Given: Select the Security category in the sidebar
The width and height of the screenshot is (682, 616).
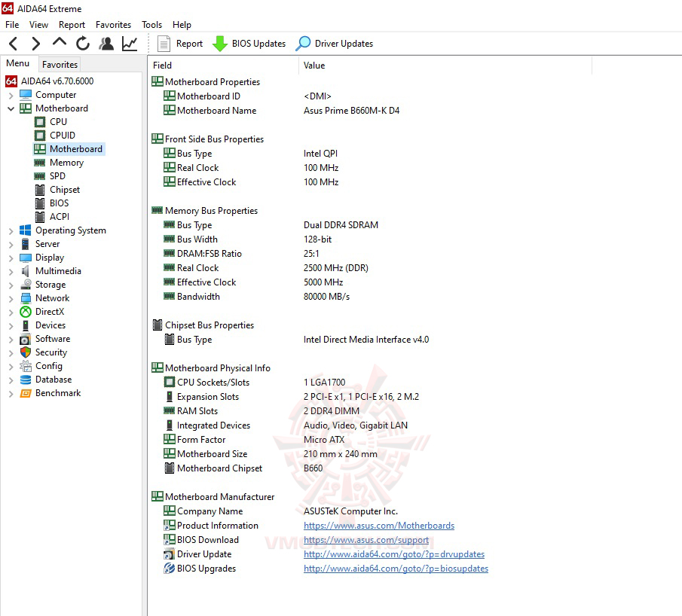Looking at the screenshot, I should (x=54, y=352).
